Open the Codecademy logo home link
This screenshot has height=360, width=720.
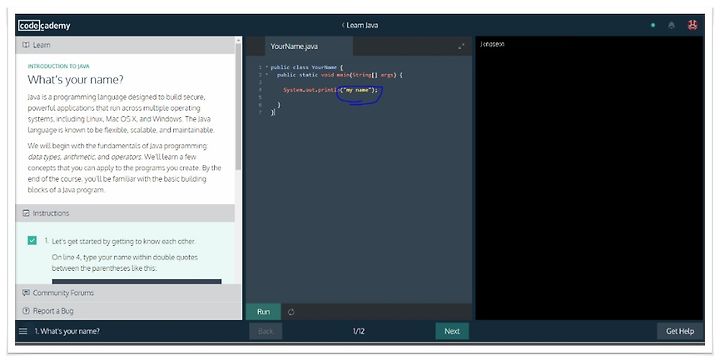pyautogui.click(x=44, y=26)
